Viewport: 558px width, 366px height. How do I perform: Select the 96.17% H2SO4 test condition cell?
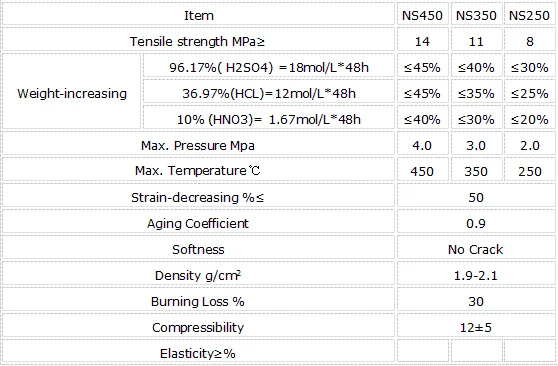point(269,67)
